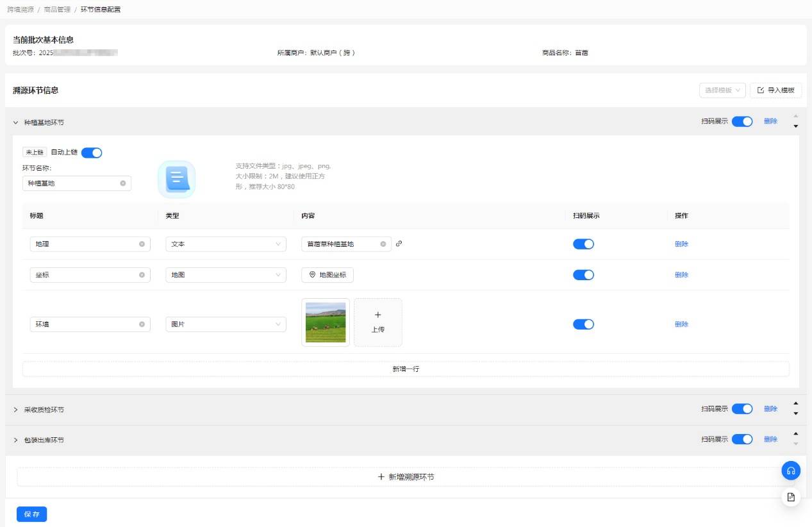
Task: Click 环节信息配置 breadcrumb
Action: coord(101,10)
